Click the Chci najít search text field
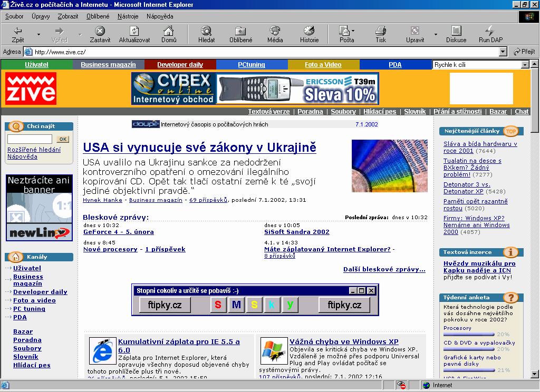Screen dimensions: 540x392 pyautogui.click(x=30, y=139)
